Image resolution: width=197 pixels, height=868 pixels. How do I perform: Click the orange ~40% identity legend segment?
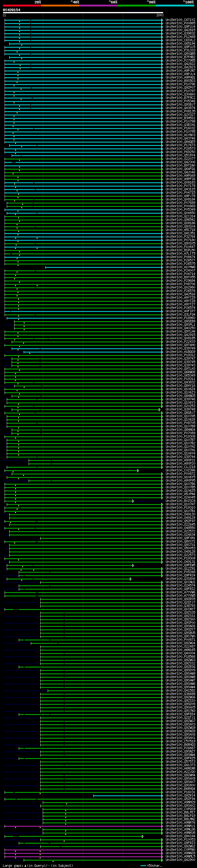point(61,6)
